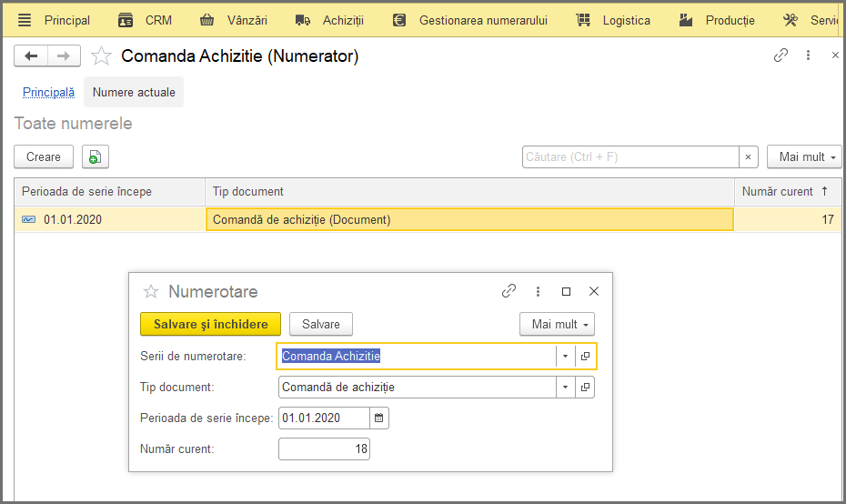Go forward with the right arrow
846x504 pixels.
point(64,55)
